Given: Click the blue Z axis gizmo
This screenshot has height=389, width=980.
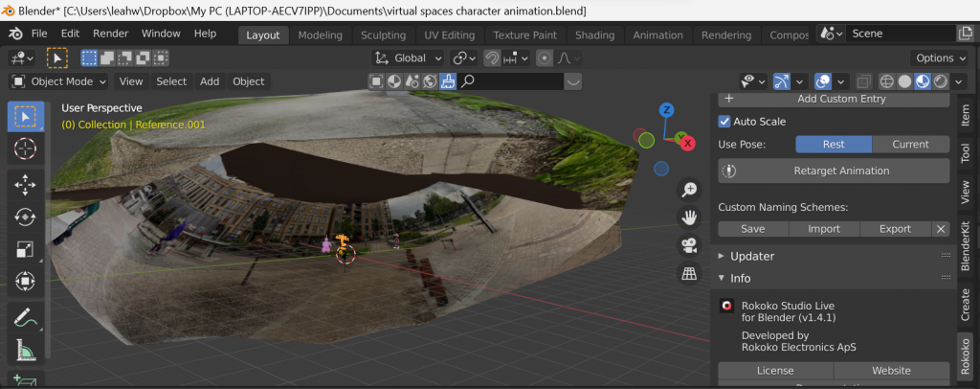Looking at the screenshot, I should coord(667,111).
